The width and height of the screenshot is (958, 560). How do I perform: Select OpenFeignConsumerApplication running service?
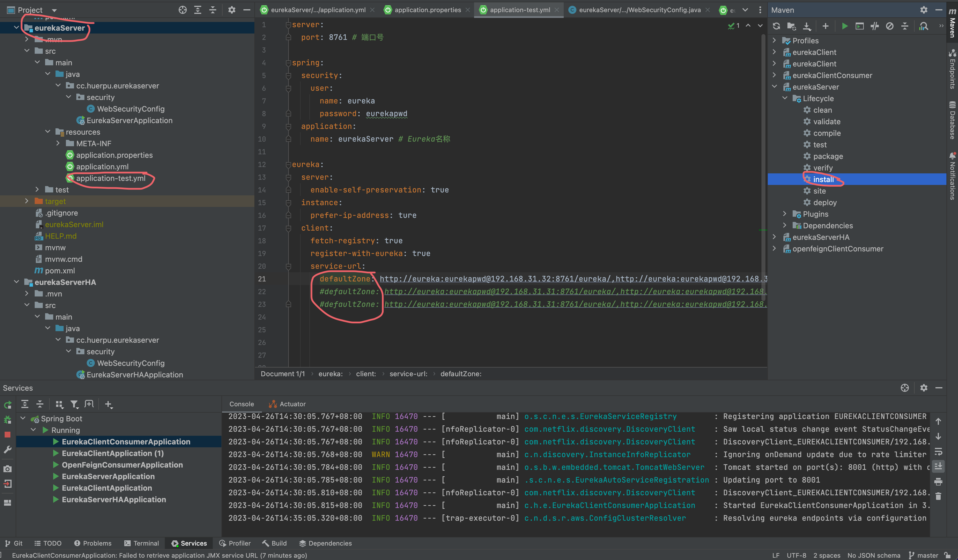pyautogui.click(x=122, y=465)
